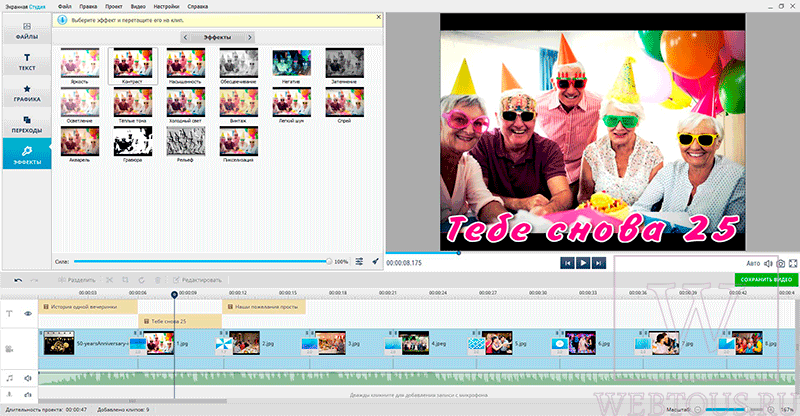Toggle preview volume speaker icon
The height and width of the screenshot is (416, 800).
click(768, 263)
